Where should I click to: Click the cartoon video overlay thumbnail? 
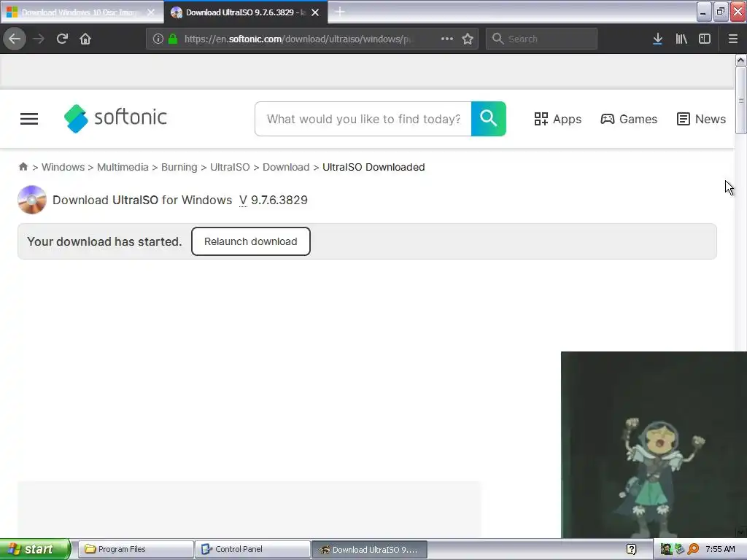click(654, 444)
